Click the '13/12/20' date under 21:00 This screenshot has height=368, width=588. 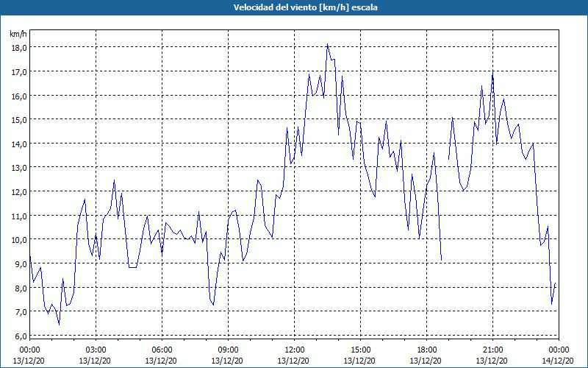coord(492,361)
